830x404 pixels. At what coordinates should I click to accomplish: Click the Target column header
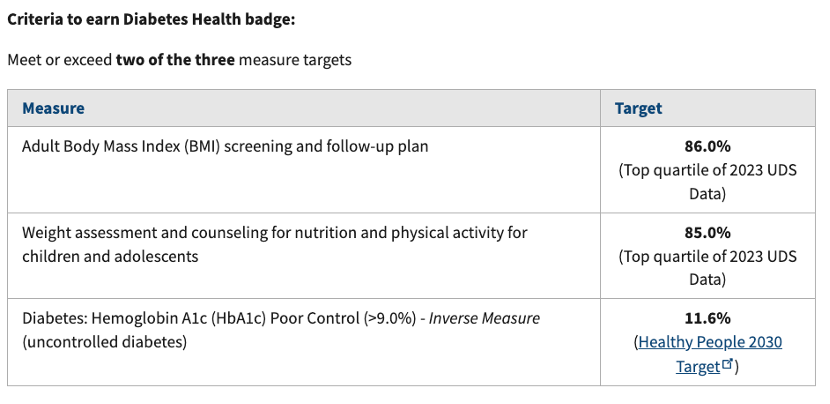pos(638,108)
